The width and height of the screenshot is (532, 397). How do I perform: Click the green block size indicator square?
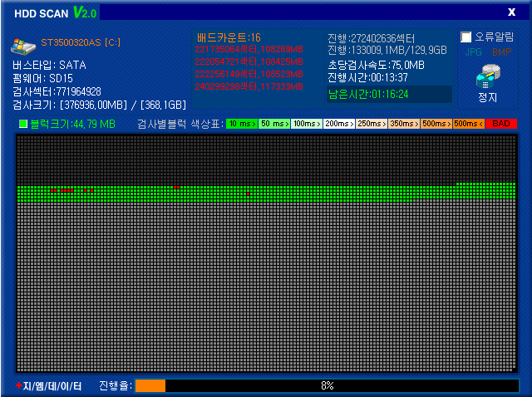coord(23,124)
